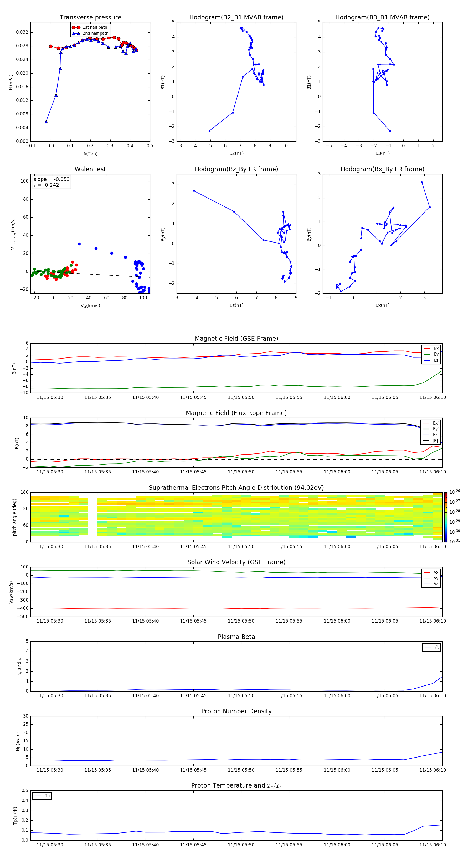
Task: Click the 'Hodogram(Bx_By FR frame)' title
Action: pos(382,169)
